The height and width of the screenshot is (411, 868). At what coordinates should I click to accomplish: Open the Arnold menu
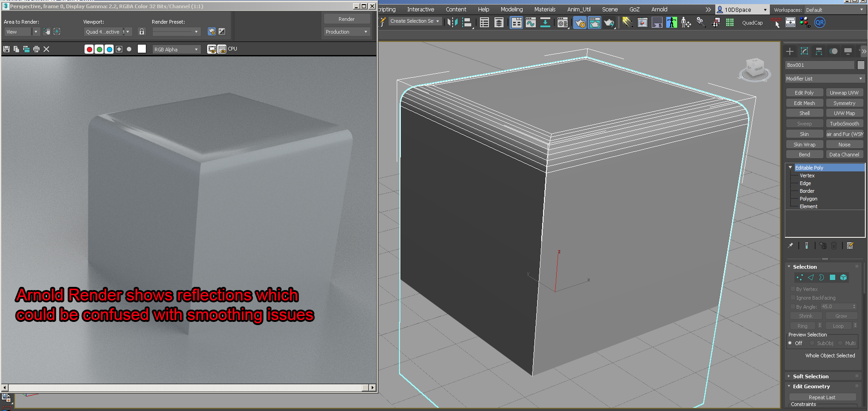(x=659, y=9)
